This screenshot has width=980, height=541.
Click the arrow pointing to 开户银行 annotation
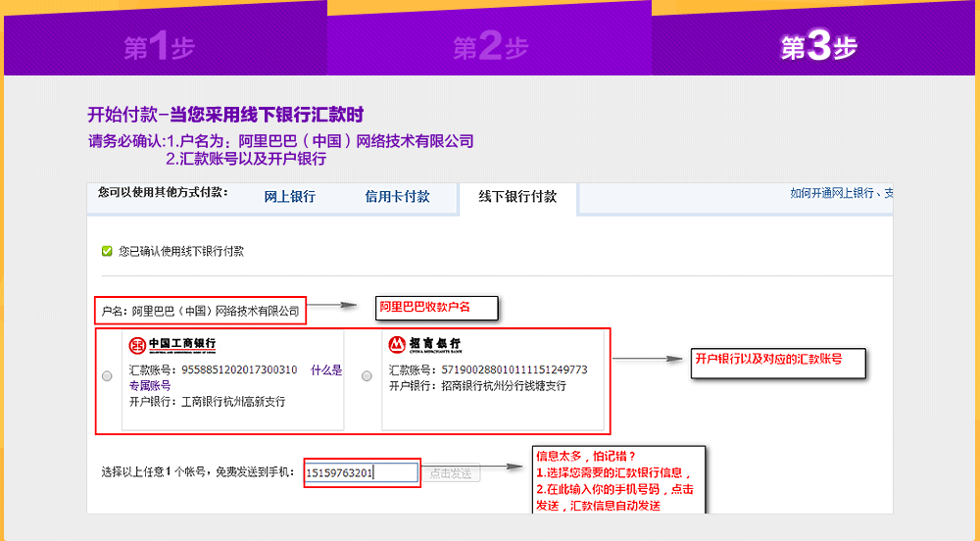651,360
